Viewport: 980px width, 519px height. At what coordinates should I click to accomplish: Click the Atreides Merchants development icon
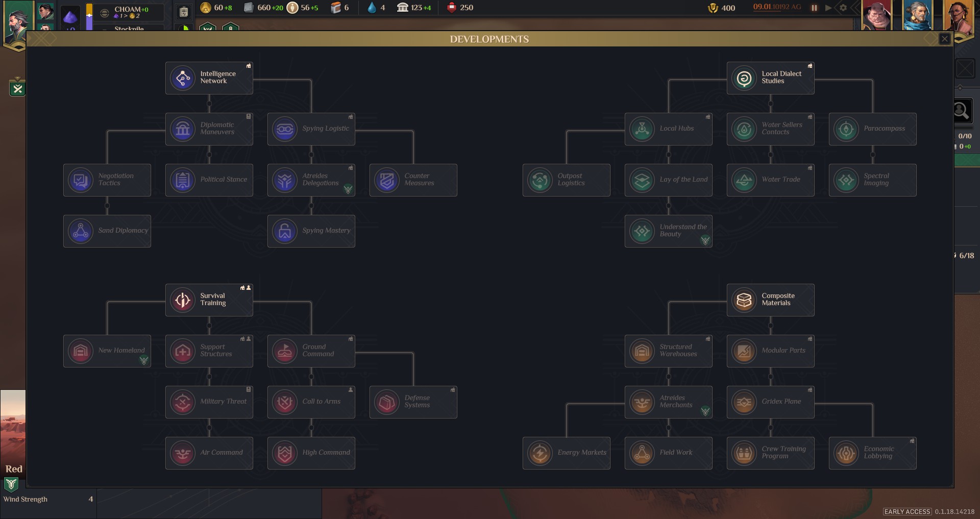pyautogui.click(x=642, y=402)
